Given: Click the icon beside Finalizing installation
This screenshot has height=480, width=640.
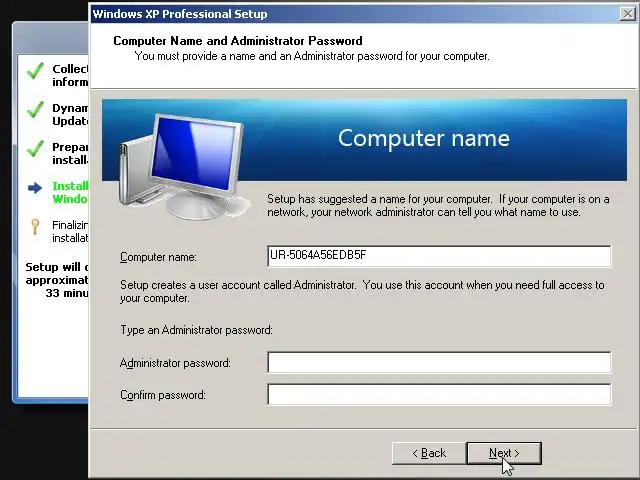Looking at the screenshot, I should [x=35, y=227].
